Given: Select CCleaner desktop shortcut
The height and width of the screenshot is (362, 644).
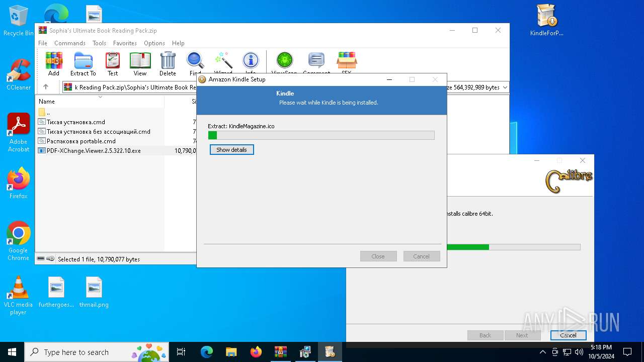Looking at the screenshot, I should click(x=19, y=74).
